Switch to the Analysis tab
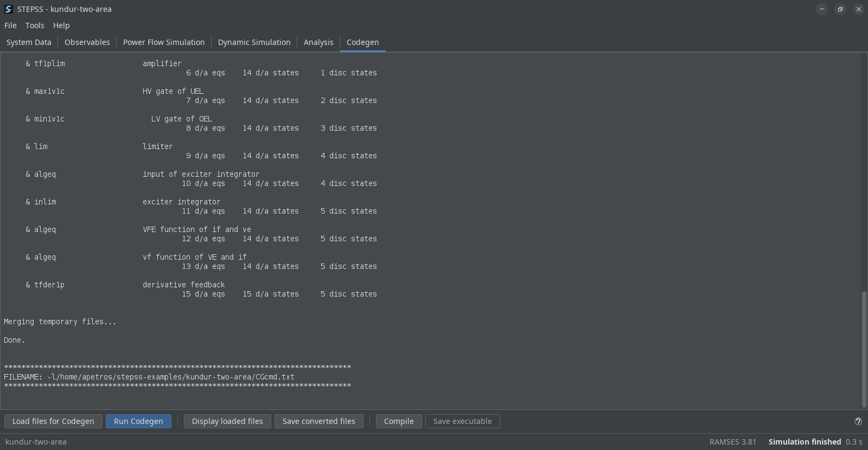868x450 pixels. coord(318,42)
